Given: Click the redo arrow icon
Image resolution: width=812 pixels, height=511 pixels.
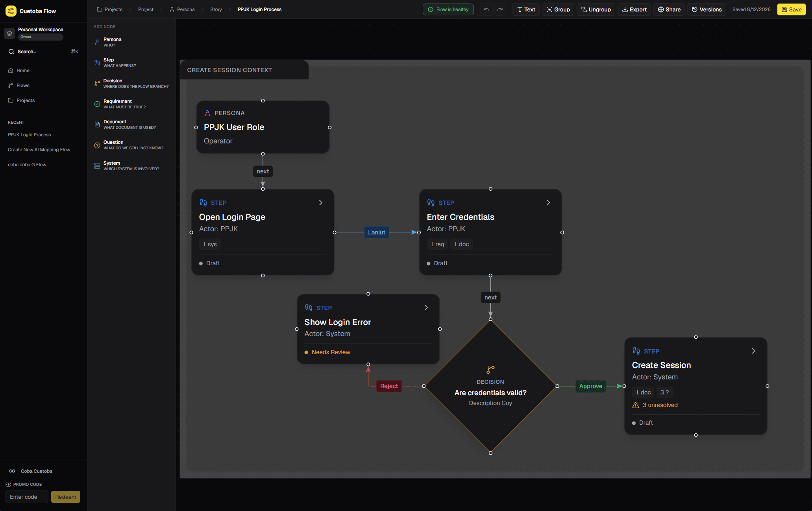Looking at the screenshot, I should tap(500, 9).
